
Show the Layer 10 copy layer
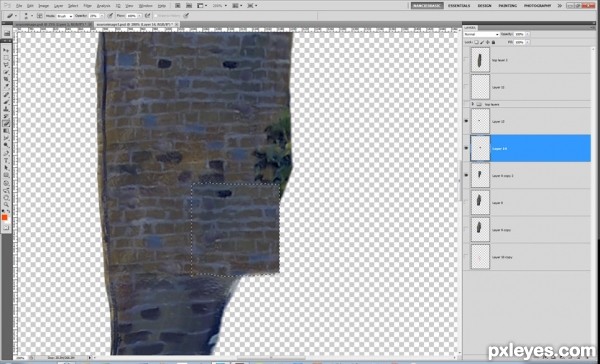click(466, 257)
